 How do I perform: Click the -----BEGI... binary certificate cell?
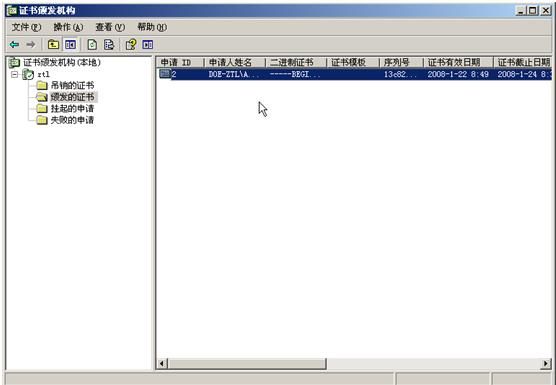click(295, 74)
